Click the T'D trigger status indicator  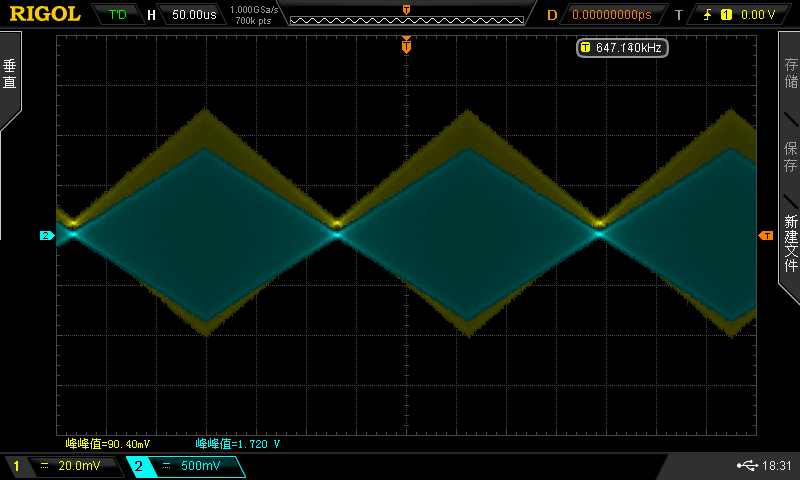pyautogui.click(x=117, y=14)
